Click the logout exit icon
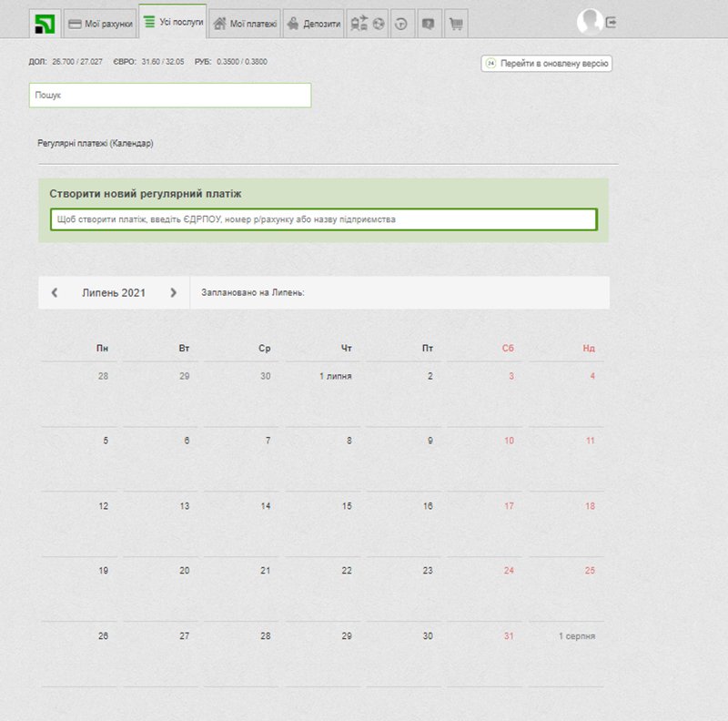The height and width of the screenshot is (721, 728). (612, 22)
